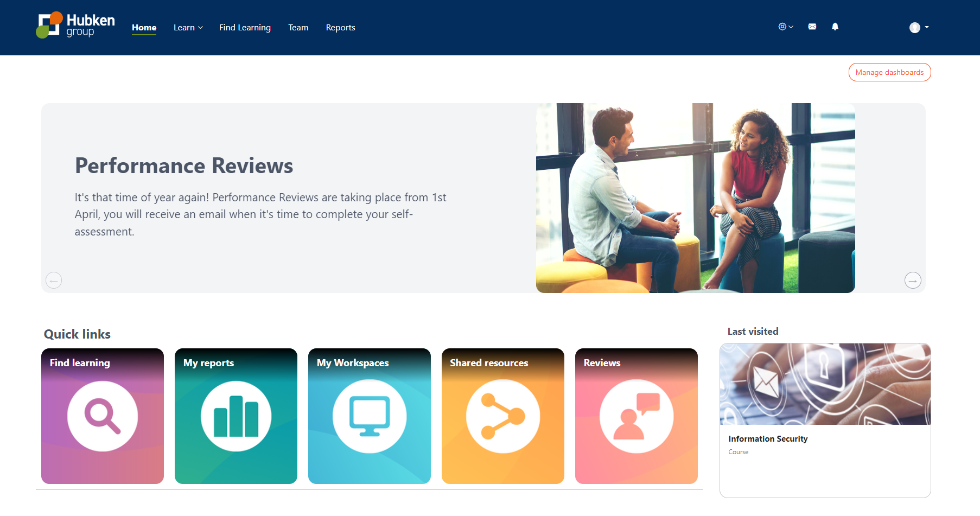Click the Performance Reviews banner photo
Viewport: 980px width, 516px height.
[695, 198]
